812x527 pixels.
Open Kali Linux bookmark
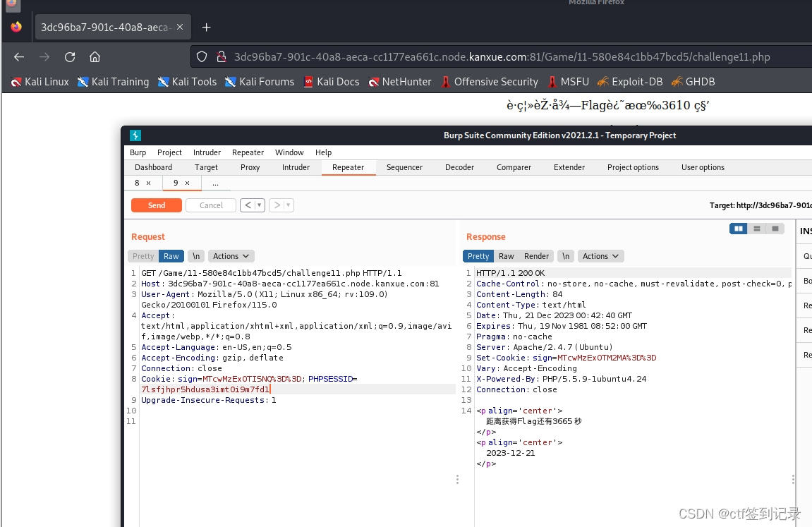coord(40,82)
